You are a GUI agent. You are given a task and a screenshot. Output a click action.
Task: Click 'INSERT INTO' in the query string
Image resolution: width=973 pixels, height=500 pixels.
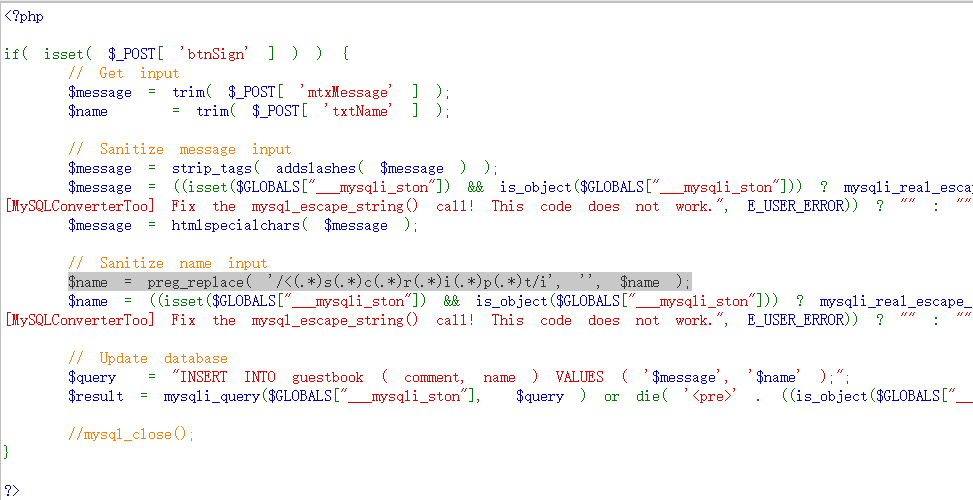[x=227, y=377]
